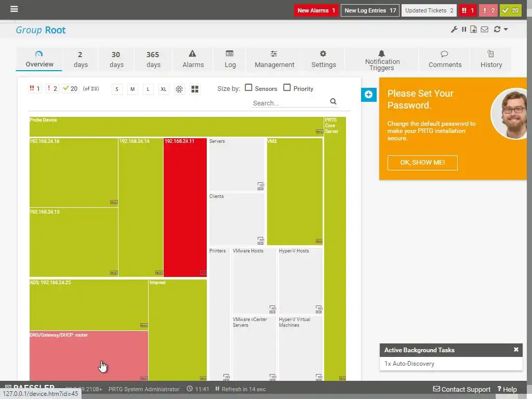
Task: Click the Servers group icon
Action: tap(260, 186)
